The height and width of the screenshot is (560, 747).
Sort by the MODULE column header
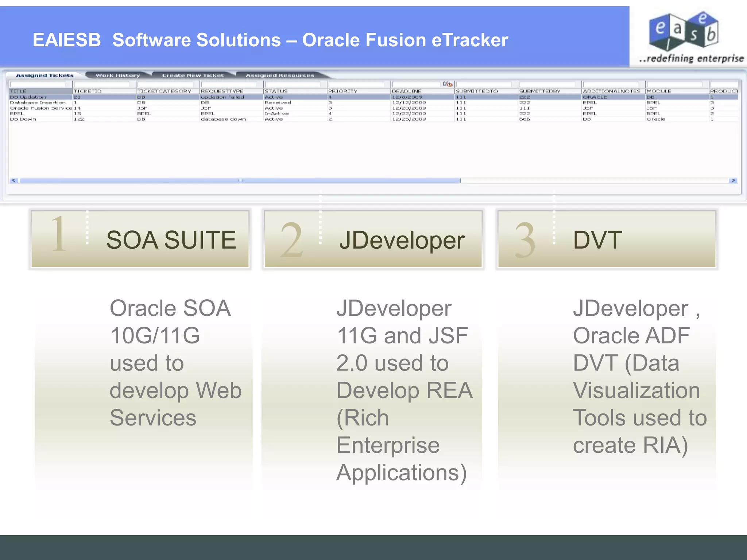coord(677,91)
